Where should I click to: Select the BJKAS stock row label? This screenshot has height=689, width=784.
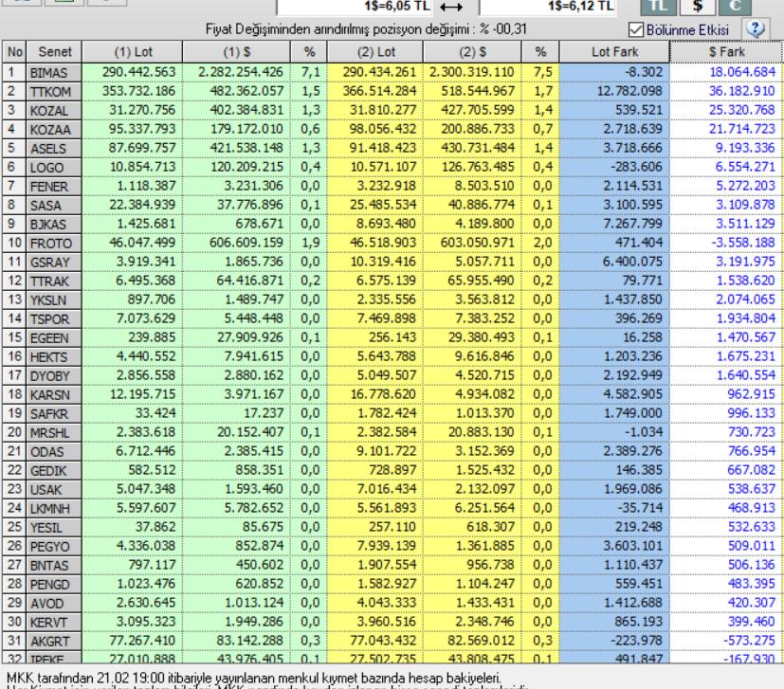(54, 225)
